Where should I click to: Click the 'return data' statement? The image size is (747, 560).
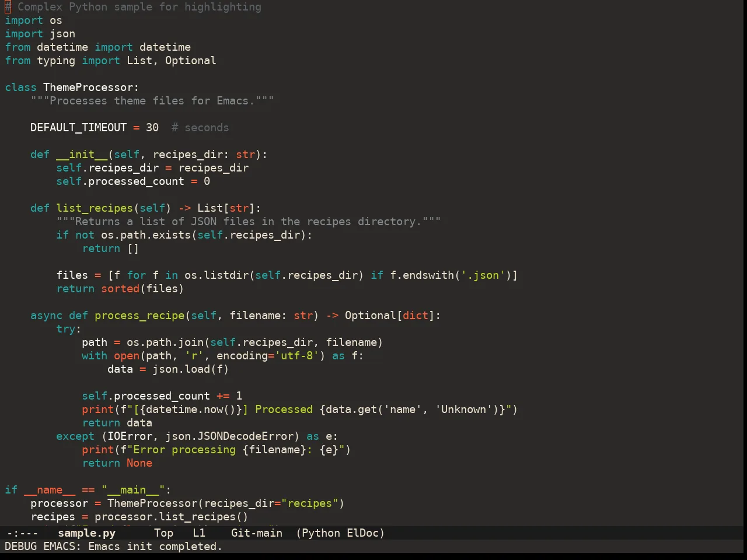click(x=117, y=423)
